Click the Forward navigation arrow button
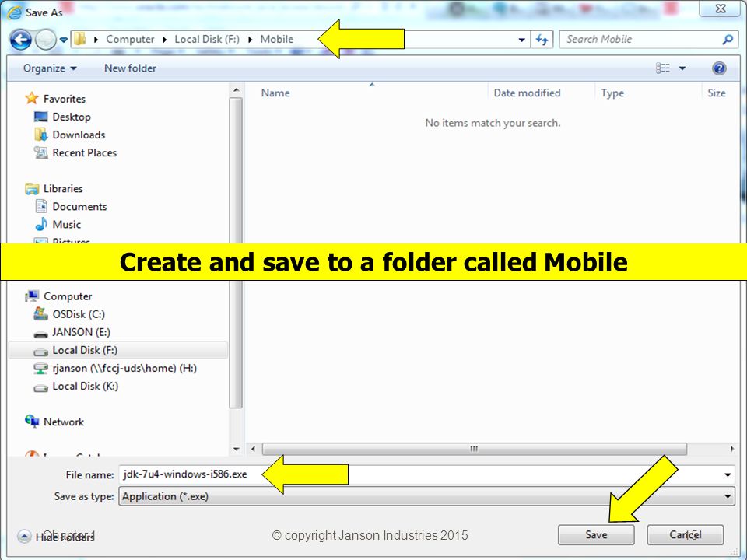The width and height of the screenshot is (747, 560). pos(46,40)
